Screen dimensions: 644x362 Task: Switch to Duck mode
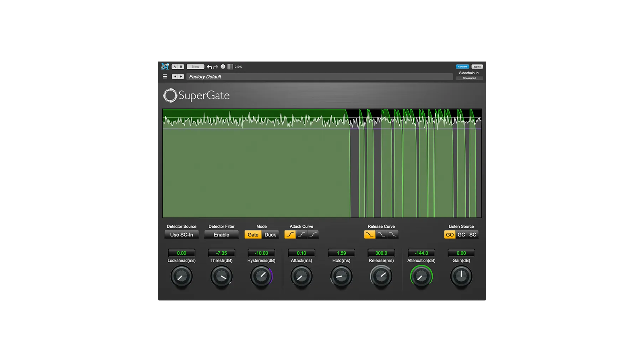tap(270, 234)
